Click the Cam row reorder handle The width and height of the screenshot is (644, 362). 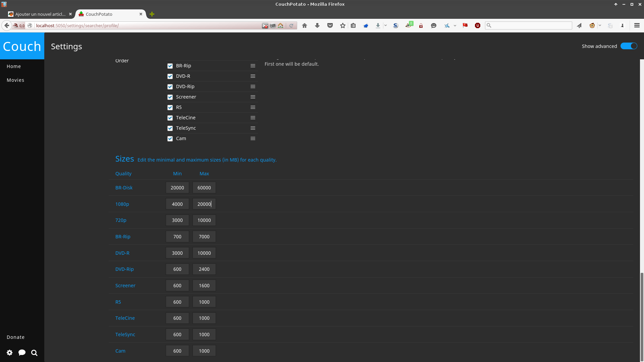click(x=253, y=139)
